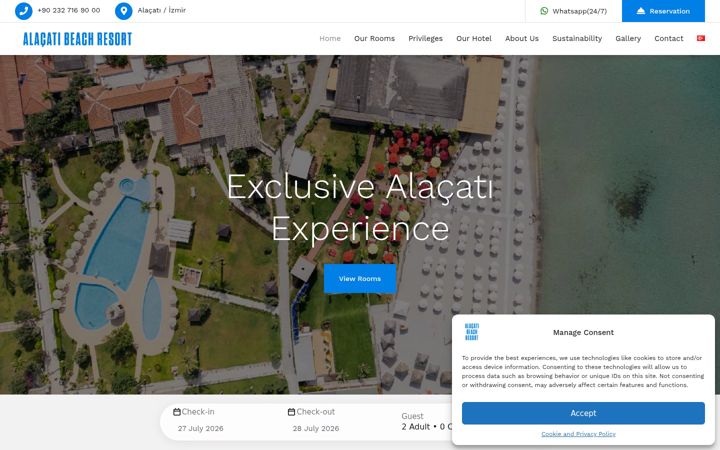Click the small logo in Manage Consent
The image size is (720, 450).
tap(472, 332)
